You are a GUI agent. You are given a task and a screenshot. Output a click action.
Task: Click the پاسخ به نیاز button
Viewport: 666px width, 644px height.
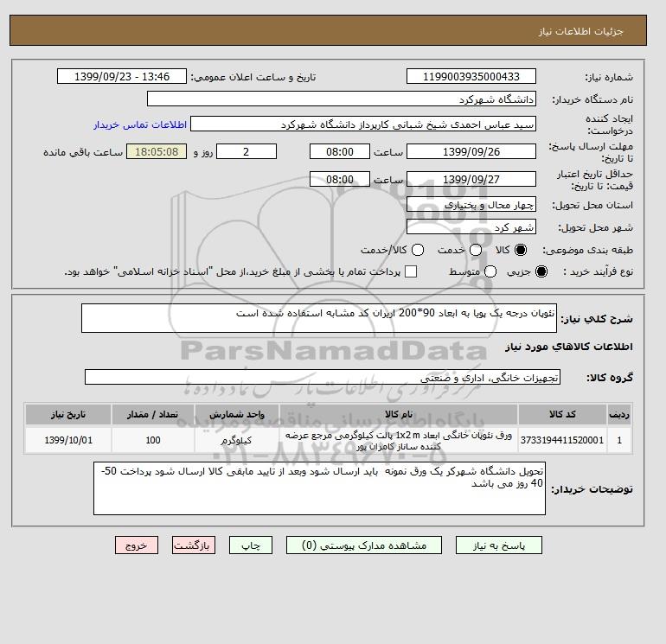tap(499, 545)
